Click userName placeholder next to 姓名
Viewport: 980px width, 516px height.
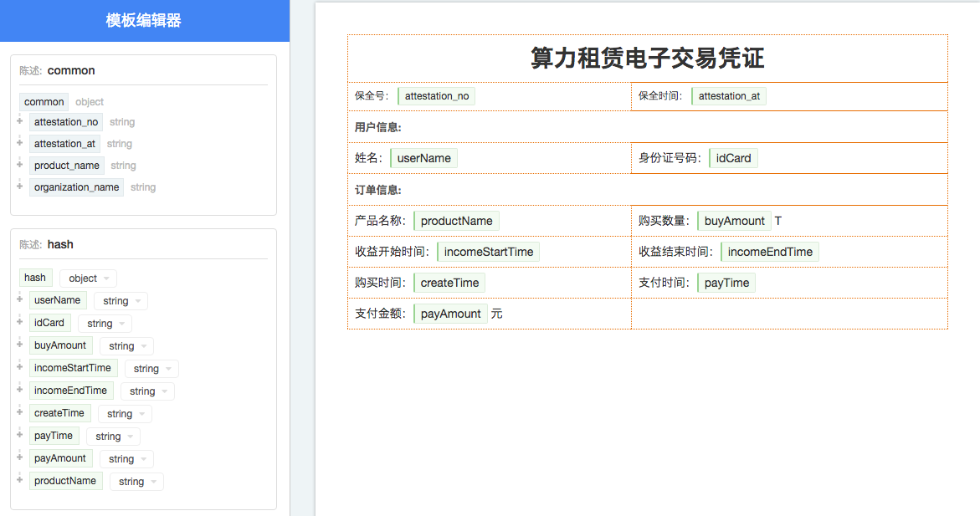(423, 158)
